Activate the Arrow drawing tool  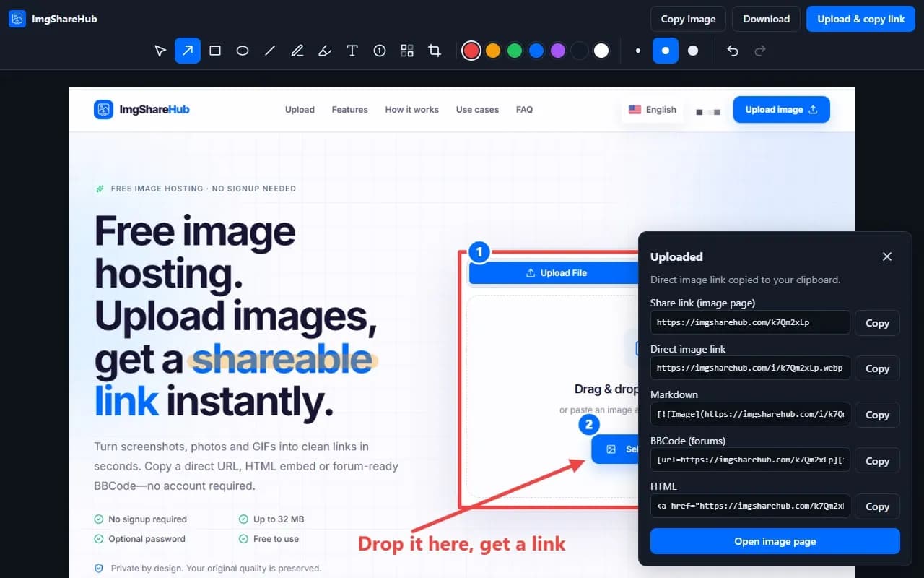point(188,51)
